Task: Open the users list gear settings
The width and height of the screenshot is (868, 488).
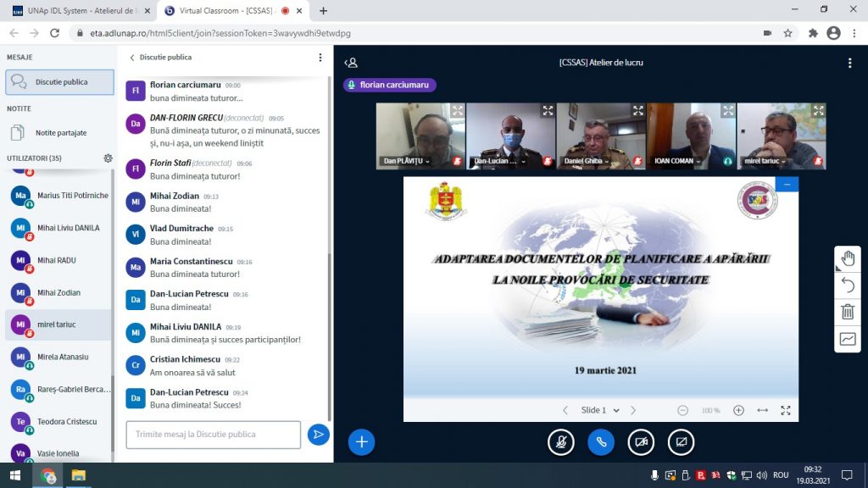Action: tap(108, 158)
